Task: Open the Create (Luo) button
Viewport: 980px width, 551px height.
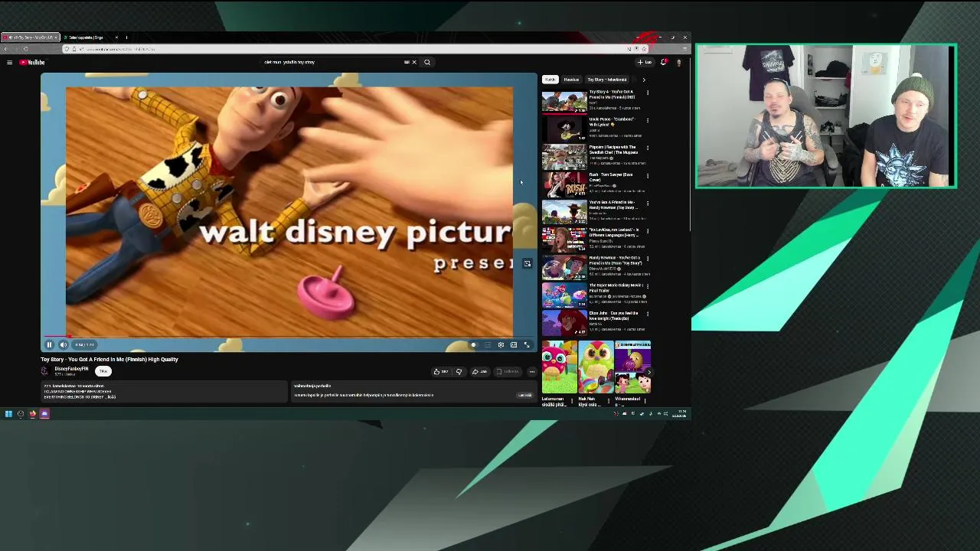Action: click(645, 62)
